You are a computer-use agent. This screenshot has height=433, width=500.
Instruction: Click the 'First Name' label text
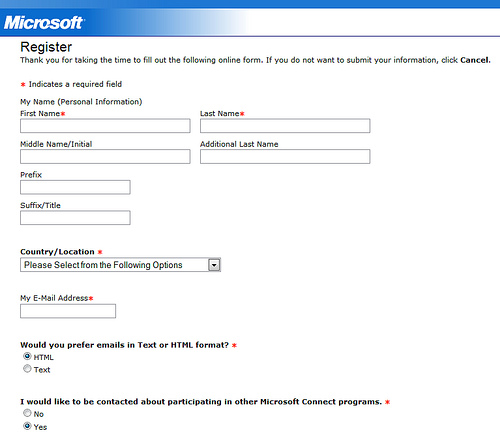point(40,114)
